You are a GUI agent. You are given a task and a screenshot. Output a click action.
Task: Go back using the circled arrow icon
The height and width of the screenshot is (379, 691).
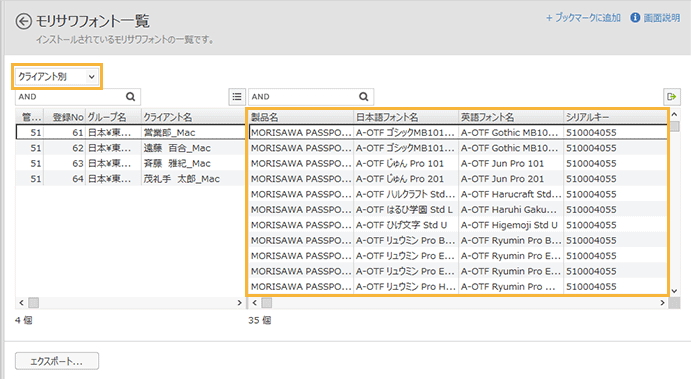tap(23, 21)
